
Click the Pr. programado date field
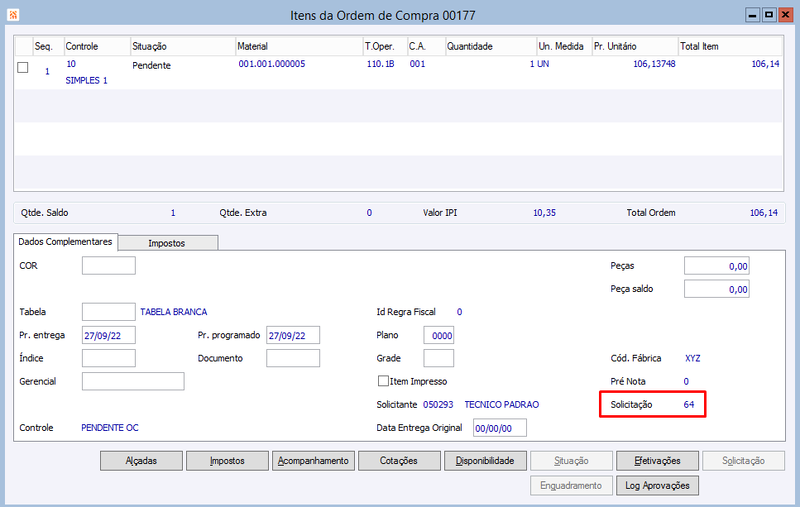point(293,335)
